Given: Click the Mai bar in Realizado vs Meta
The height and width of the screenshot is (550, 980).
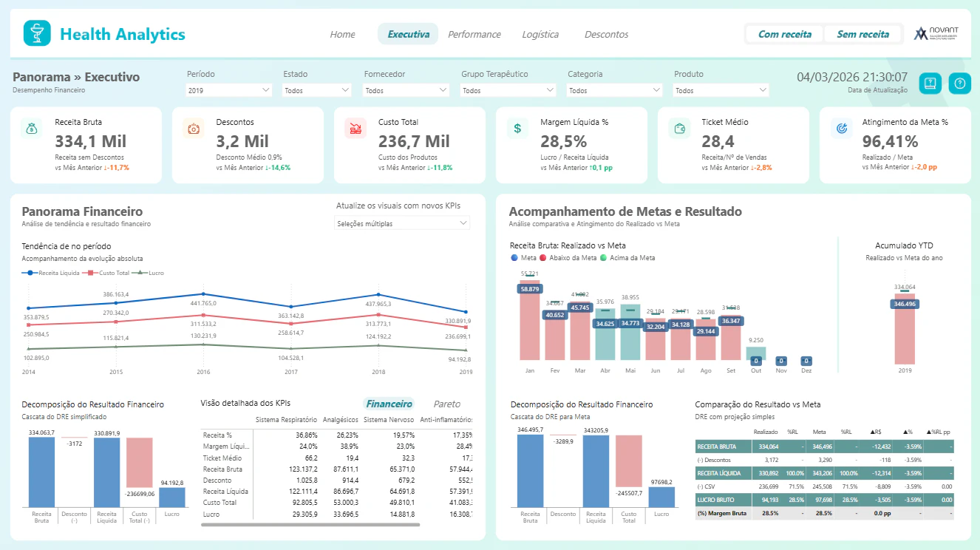Looking at the screenshot, I should pos(630,333).
